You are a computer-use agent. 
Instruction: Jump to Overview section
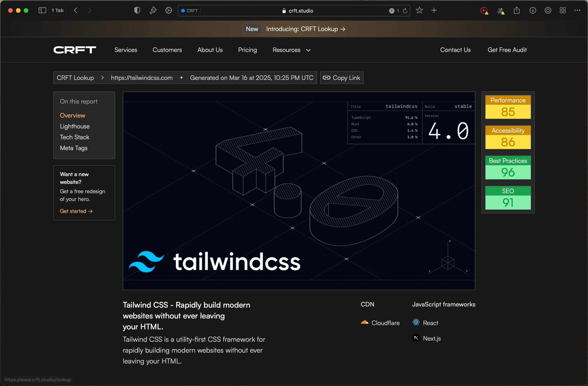coord(72,115)
